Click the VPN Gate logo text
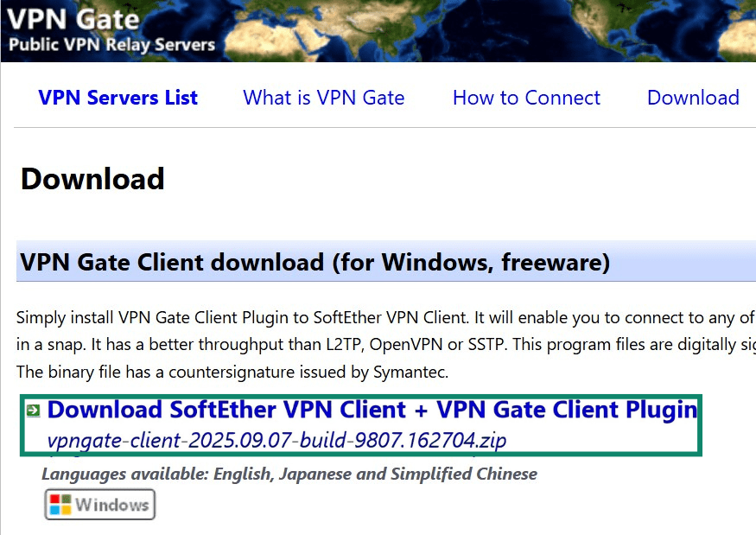756x535 pixels. (73, 17)
